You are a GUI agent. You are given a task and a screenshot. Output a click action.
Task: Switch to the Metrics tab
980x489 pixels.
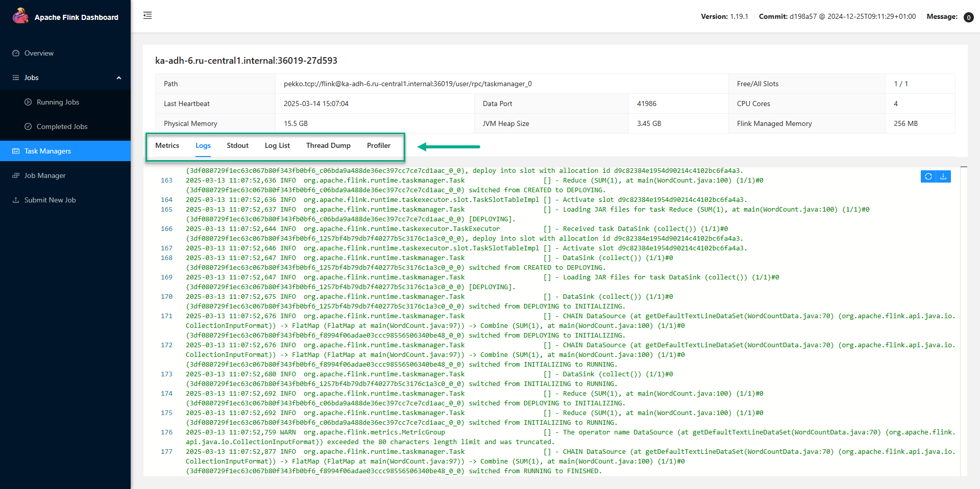[167, 145]
